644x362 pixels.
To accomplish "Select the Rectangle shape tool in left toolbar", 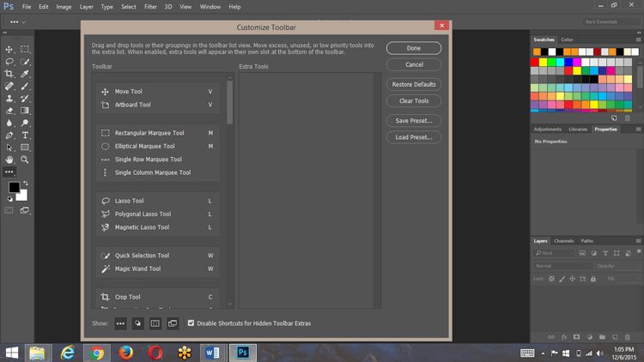I will tap(25, 148).
